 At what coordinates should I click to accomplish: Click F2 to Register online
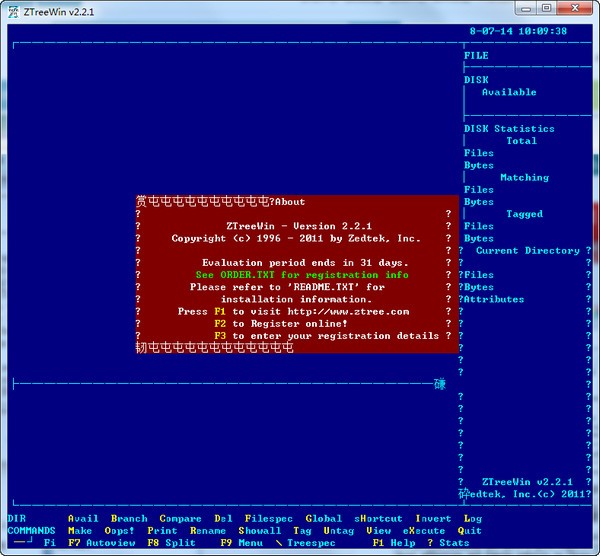(281, 324)
